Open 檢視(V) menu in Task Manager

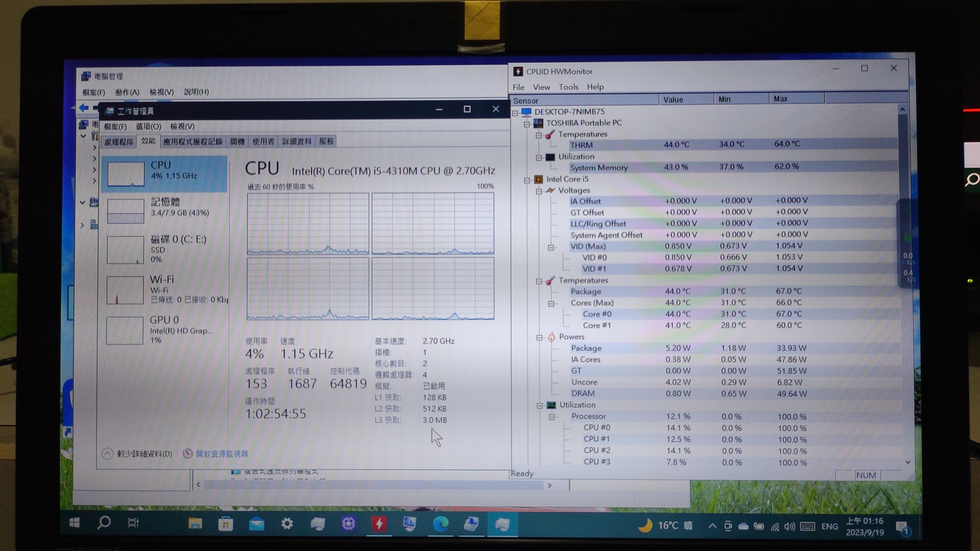click(183, 126)
